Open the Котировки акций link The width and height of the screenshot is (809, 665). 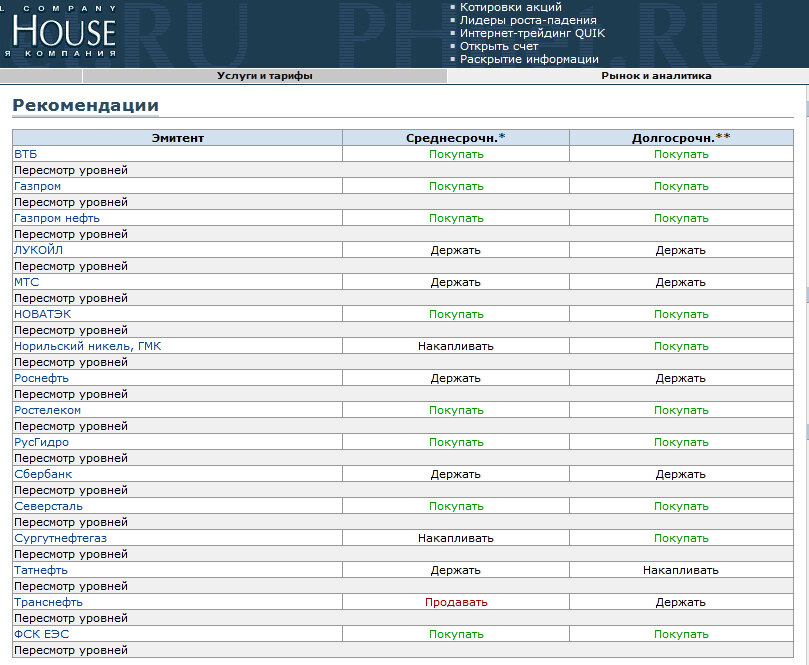511,7
